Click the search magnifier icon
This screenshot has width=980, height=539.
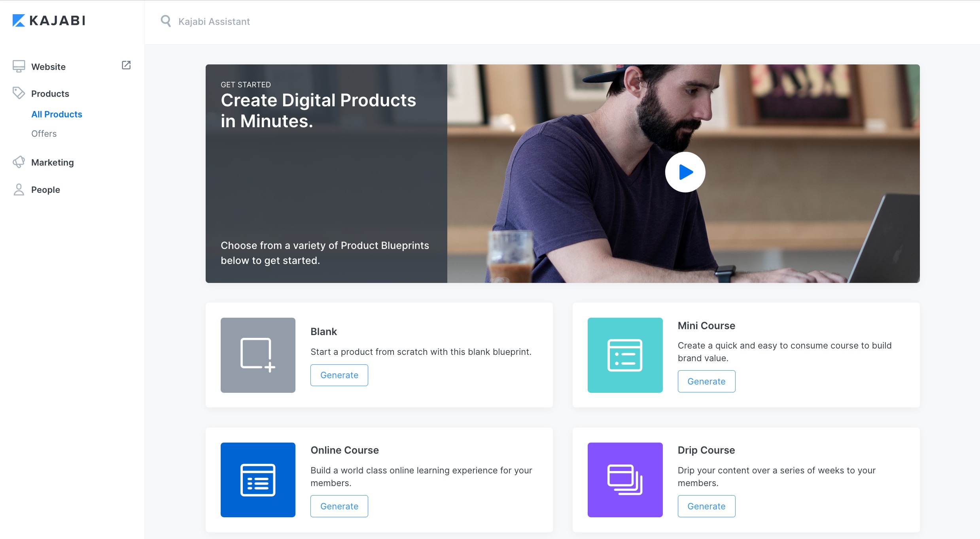166,21
